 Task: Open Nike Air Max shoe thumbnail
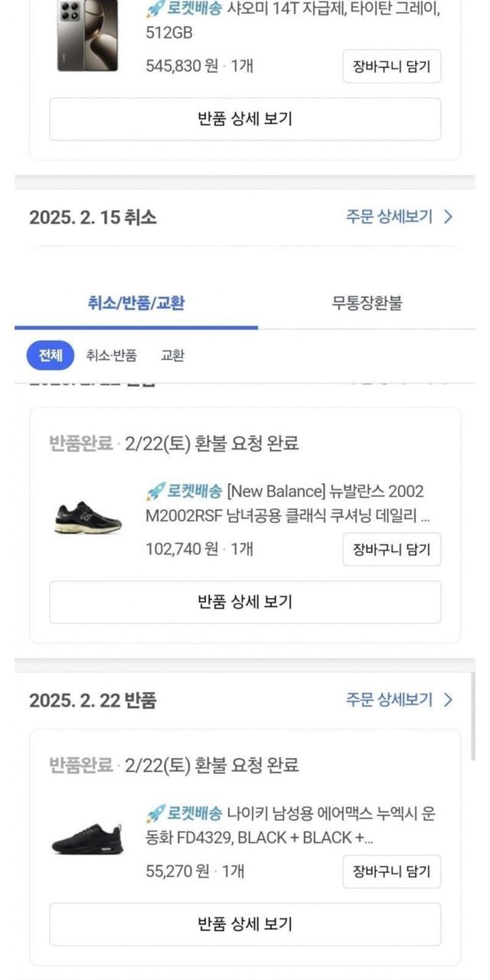[87, 839]
